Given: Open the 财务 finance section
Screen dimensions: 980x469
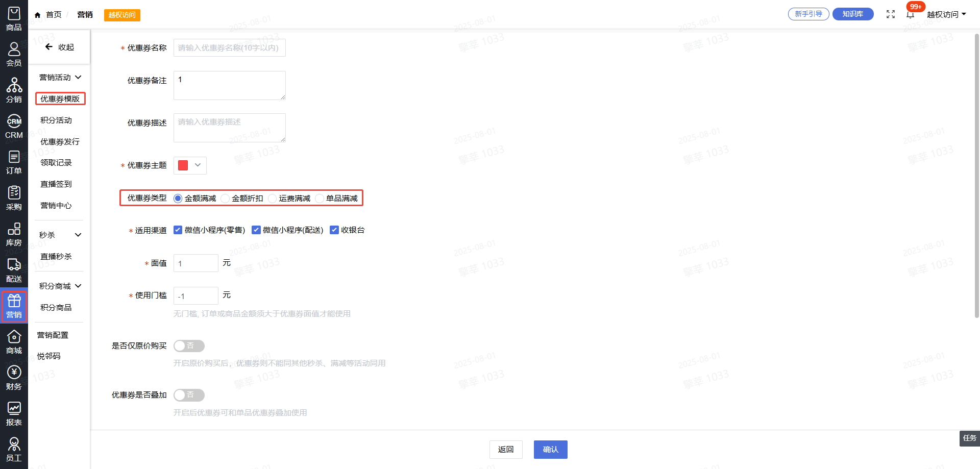Looking at the screenshot, I should click(x=14, y=378).
